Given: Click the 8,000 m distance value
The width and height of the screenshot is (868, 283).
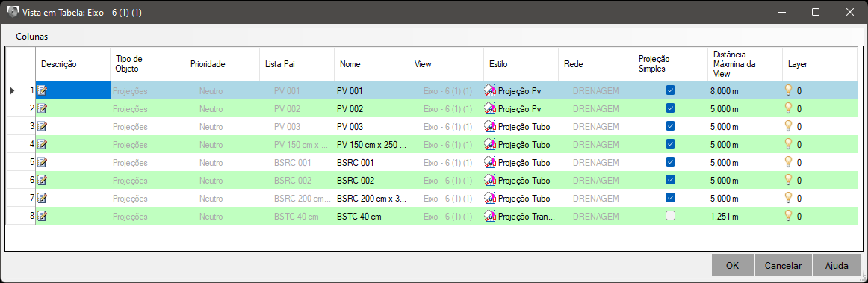Looking at the screenshot, I should pos(724,91).
